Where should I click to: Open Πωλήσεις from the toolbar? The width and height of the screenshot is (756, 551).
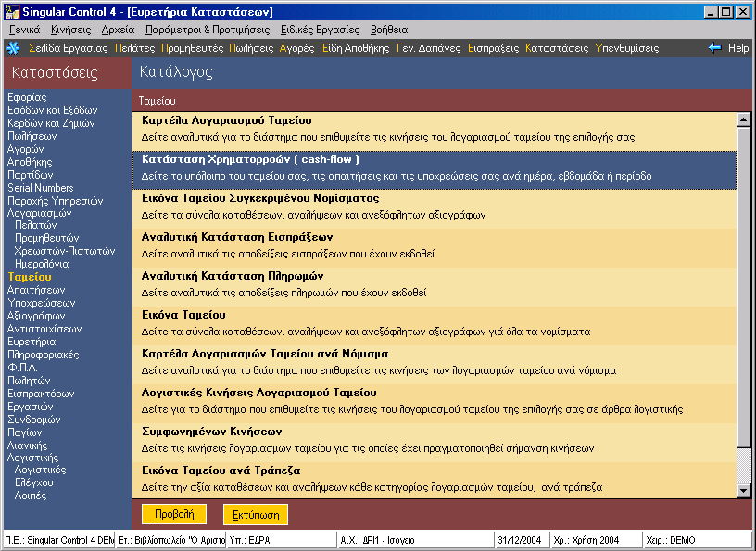click(x=251, y=48)
